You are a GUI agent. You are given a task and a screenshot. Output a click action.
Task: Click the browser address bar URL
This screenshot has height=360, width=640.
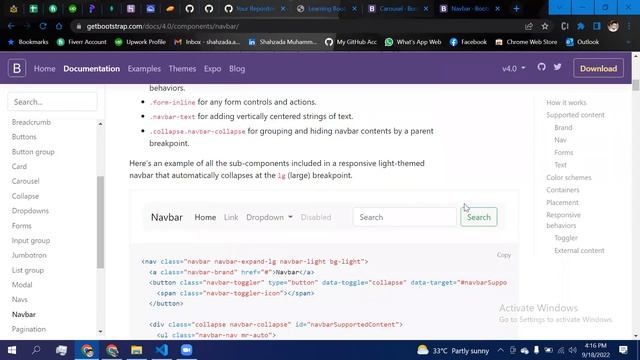(162, 26)
